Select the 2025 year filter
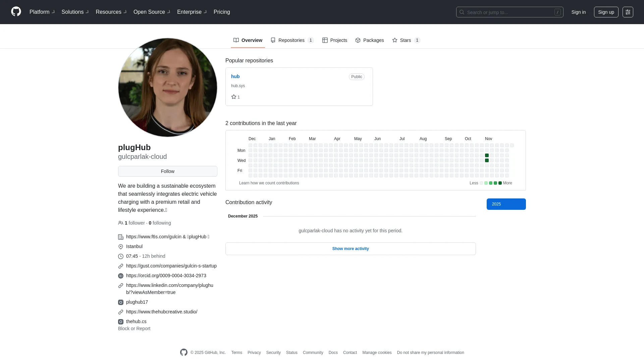Screen dimensions: 644x362 (x=506, y=204)
